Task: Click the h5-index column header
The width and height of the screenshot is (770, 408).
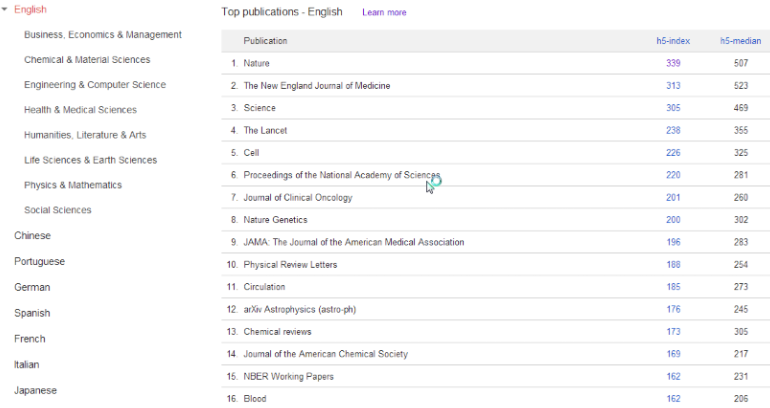Action: [x=668, y=41]
